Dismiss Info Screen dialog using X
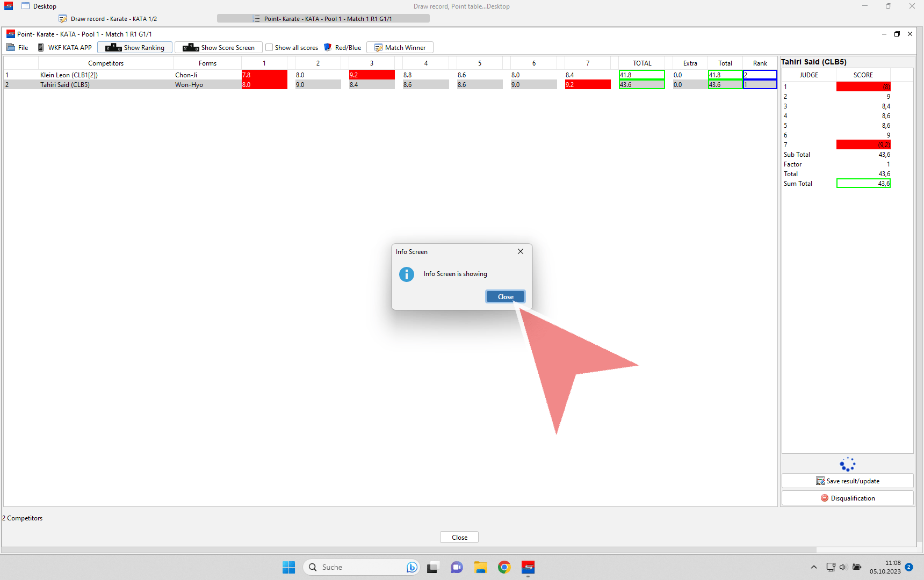Viewport: 924px width, 580px height. pyautogui.click(x=520, y=251)
